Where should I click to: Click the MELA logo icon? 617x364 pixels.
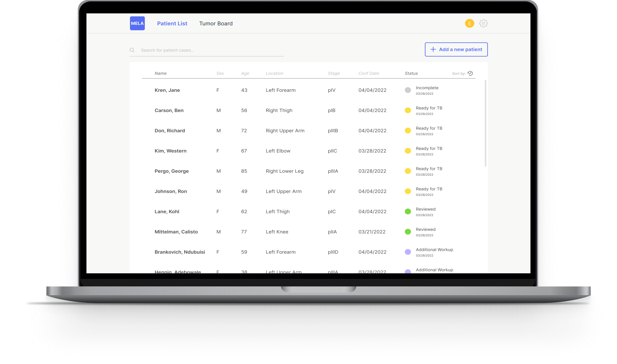(137, 23)
